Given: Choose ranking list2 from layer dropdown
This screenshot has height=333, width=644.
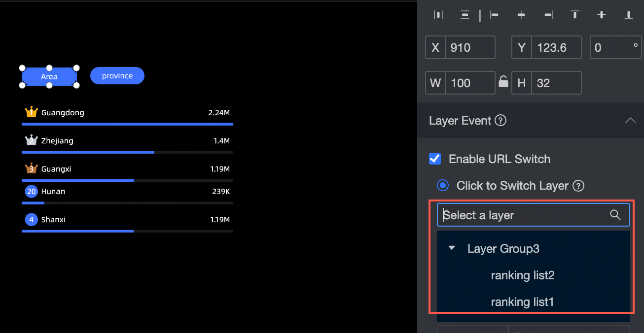Looking at the screenshot, I should (523, 275).
